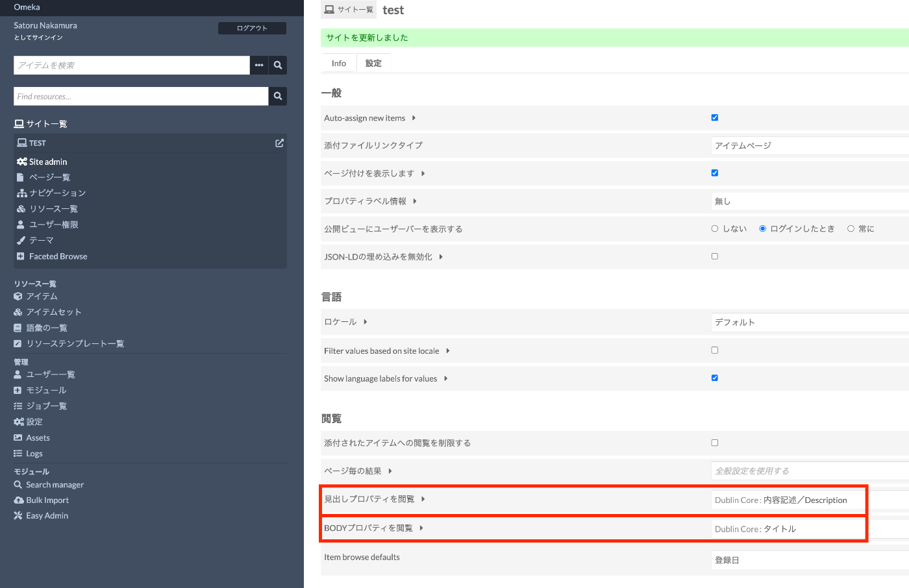Click the ナビゲーション sitemap icon
Screen dimensions: 909x588
coord(21,193)
